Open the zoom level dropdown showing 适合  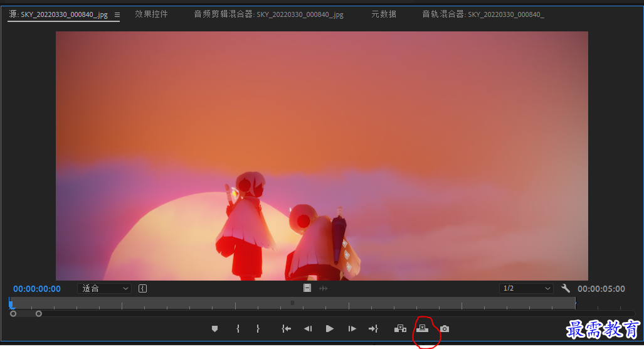[x=104, y=289]
